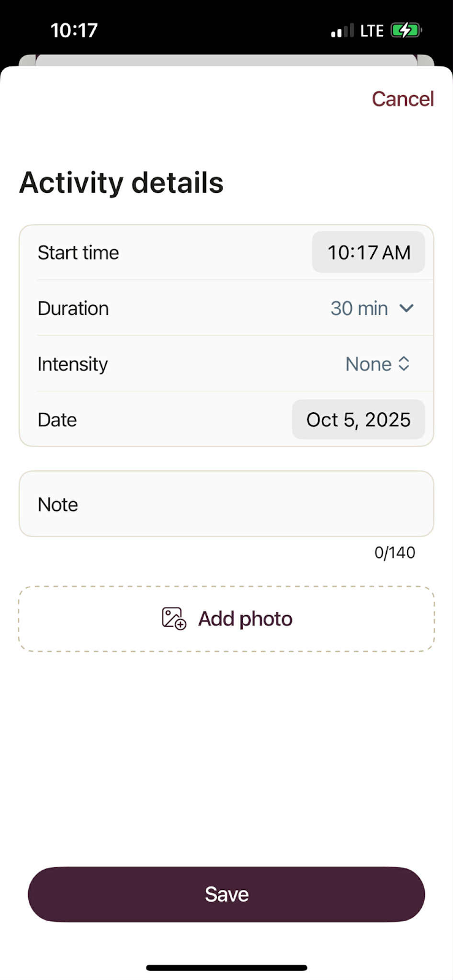
Task: Select the Date row label
Action: (x=57, y=420)
